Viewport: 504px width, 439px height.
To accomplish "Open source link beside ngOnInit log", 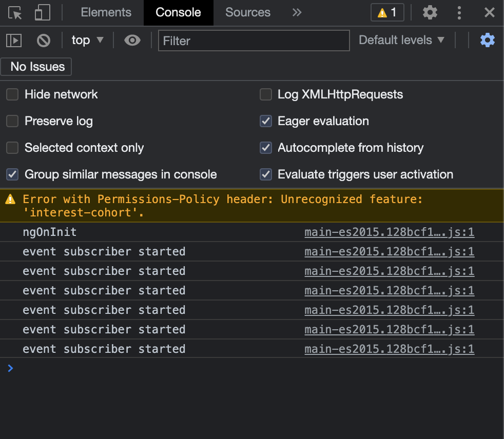I will [x=389, y=232].
